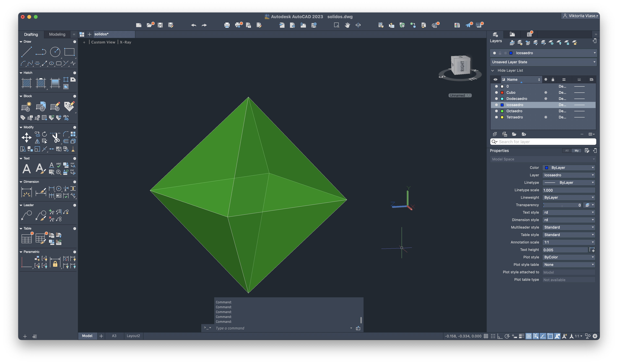Toggle visibility of the Cubo layer

point(496,92)
